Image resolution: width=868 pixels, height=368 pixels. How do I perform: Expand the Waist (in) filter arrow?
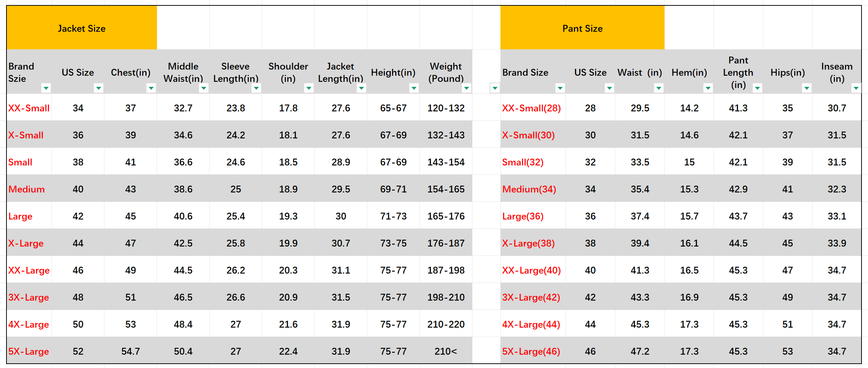[x=659, y=88]
